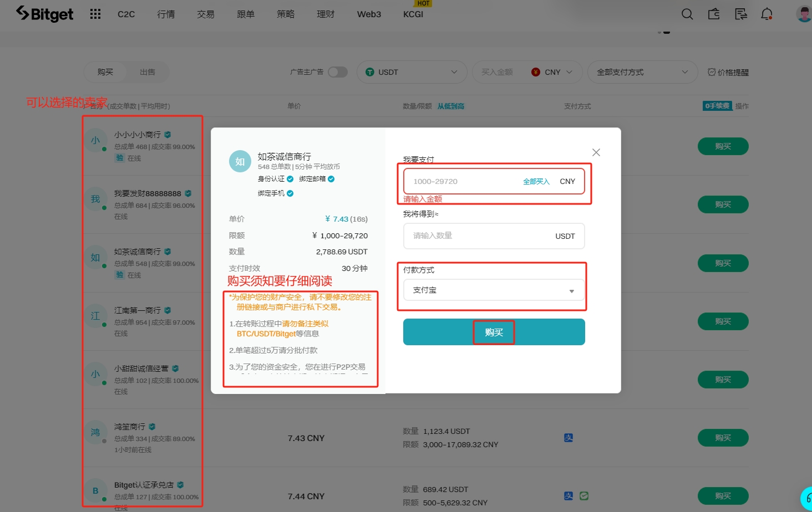
Task: Open the 理财 earn menu
Action: pos(326,14)
